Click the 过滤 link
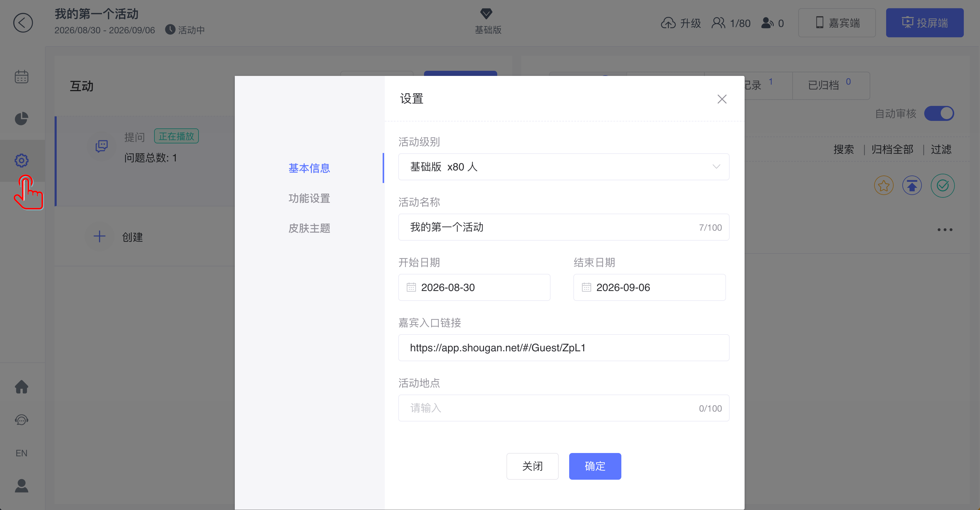980x510 pixels. (x=941, y=149)
